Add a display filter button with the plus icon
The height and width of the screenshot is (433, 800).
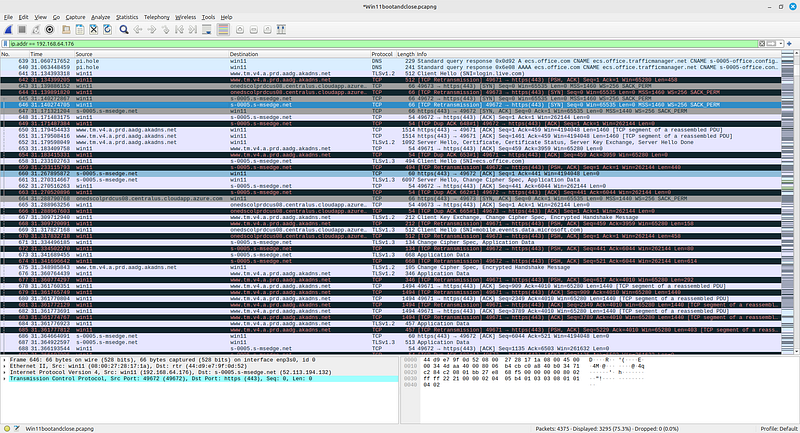coord(789,44)
